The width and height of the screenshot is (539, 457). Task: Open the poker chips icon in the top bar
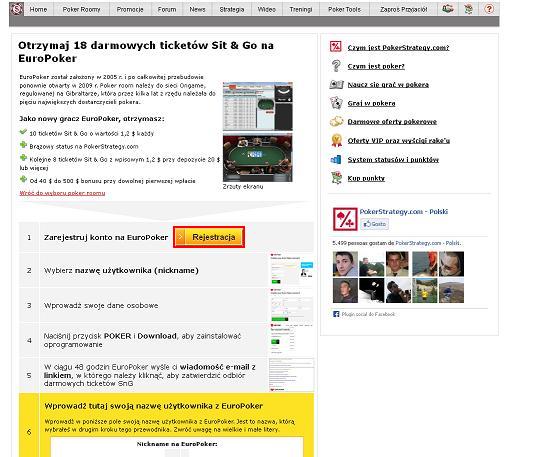[x=448, y=9]
